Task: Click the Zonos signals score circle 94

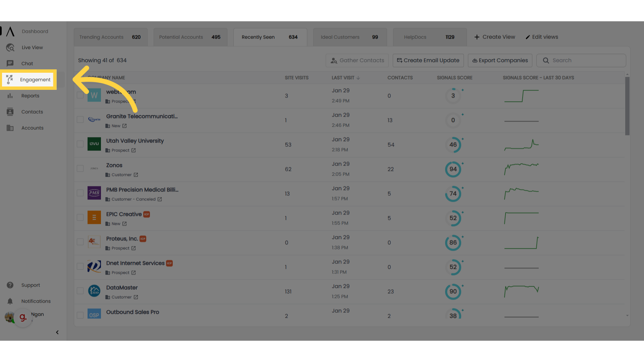Action: click(x=453, y=169)
